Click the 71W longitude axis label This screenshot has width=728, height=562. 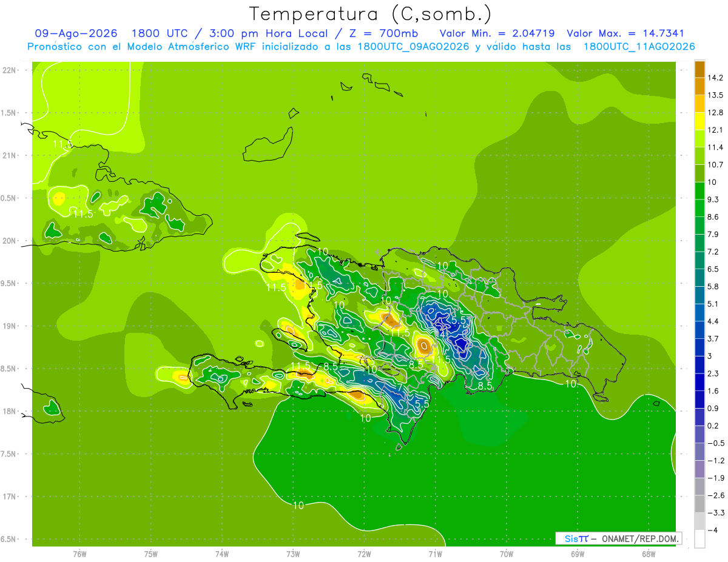pyautogui.click(x=435, y=554)
